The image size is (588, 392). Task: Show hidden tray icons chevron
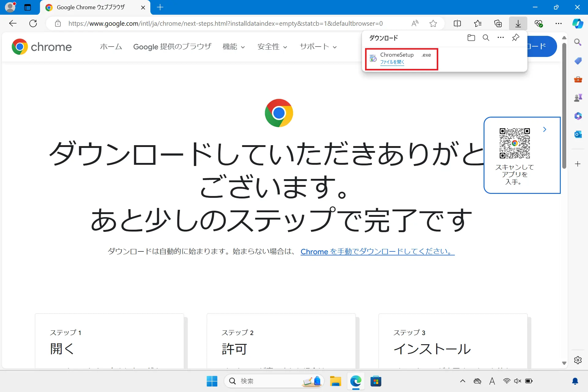(x=463, y=381)
